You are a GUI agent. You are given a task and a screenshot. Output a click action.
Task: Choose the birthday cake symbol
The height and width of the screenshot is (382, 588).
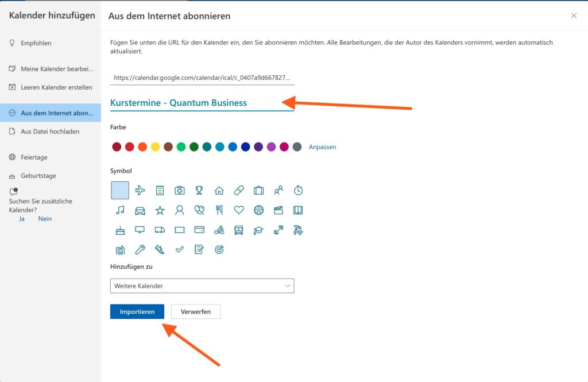[120, 230]
